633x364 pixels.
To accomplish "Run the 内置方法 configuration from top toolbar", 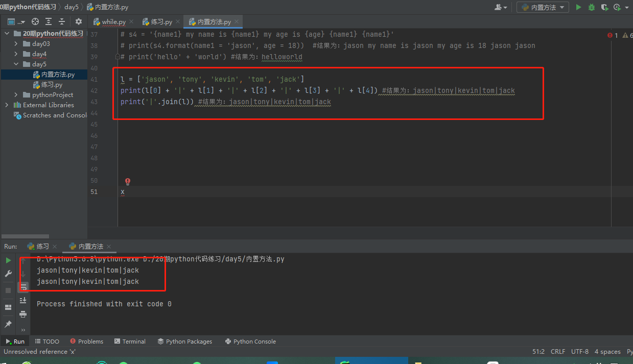I will pyautogui.click(x=578, y=7).
